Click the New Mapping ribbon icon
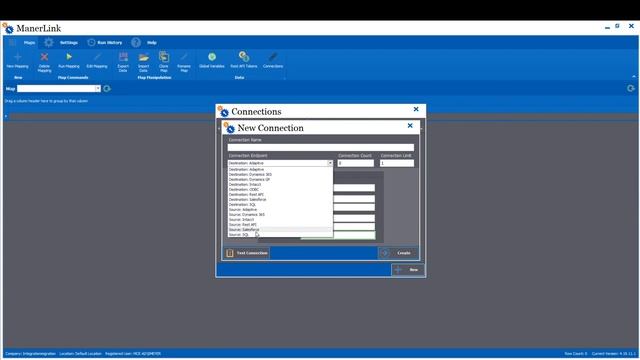640x360 pixels. (x=18, y=57)
